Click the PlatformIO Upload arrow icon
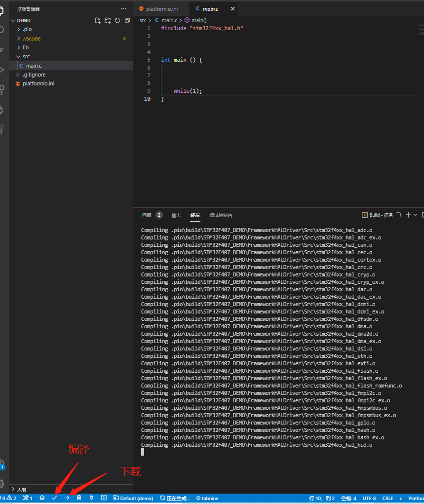 pos(67,498)
